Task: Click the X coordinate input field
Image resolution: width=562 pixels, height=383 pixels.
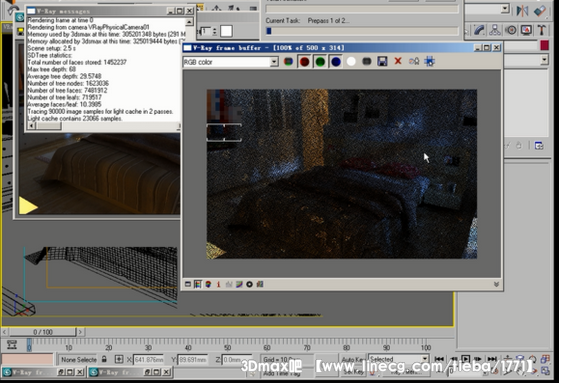Action: coord(148,359)
